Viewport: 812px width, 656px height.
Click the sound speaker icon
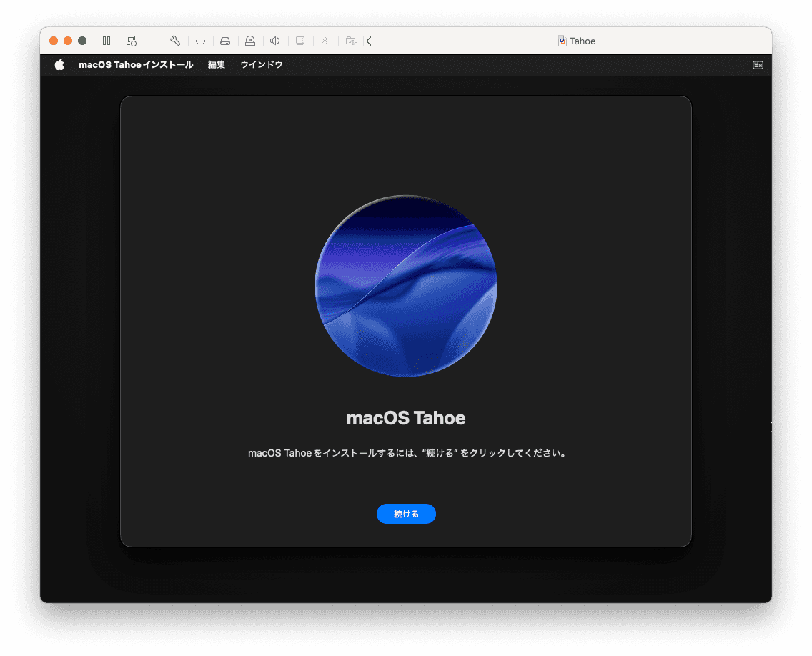point(274,41)
